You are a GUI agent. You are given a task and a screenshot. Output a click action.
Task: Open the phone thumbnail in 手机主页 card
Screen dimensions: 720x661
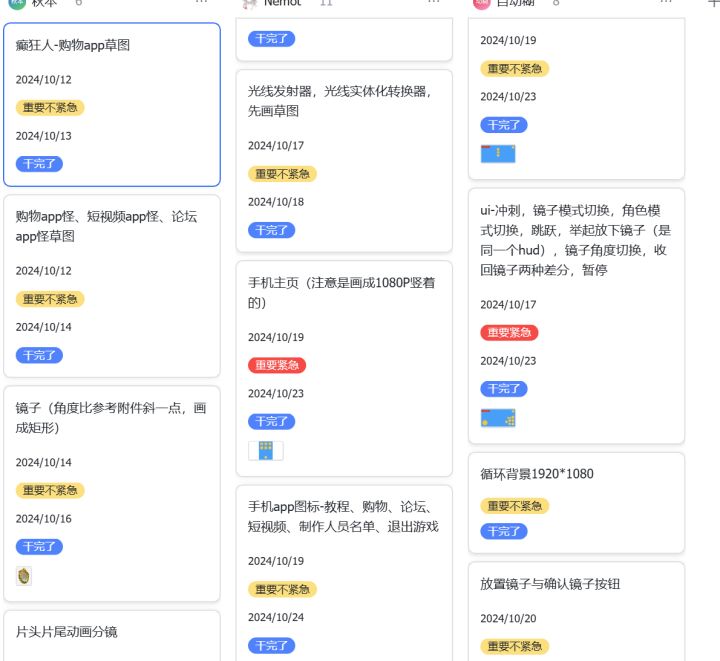coord(265,451)
